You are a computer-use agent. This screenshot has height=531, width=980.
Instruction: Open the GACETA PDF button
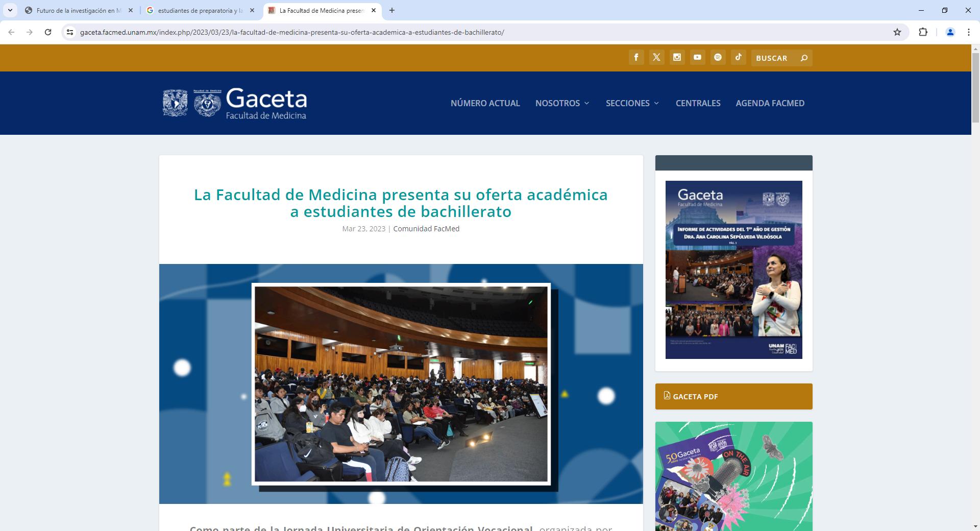click(x=734, y=396)
